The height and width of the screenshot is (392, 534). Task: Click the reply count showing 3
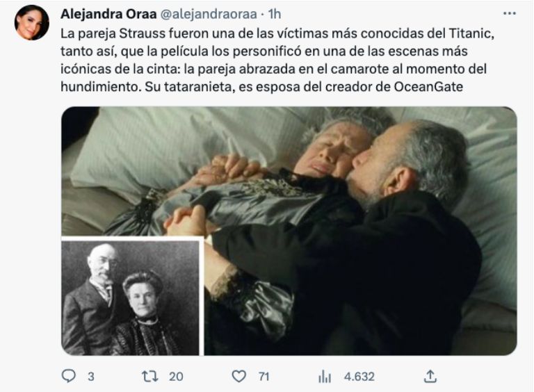[x=91, y=377]
